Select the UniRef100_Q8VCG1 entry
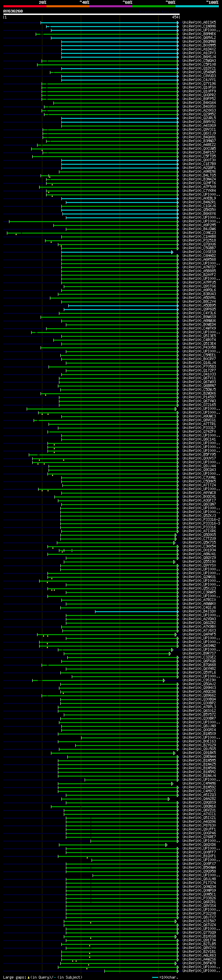This screenshot has width=222, height=980. 199,420
